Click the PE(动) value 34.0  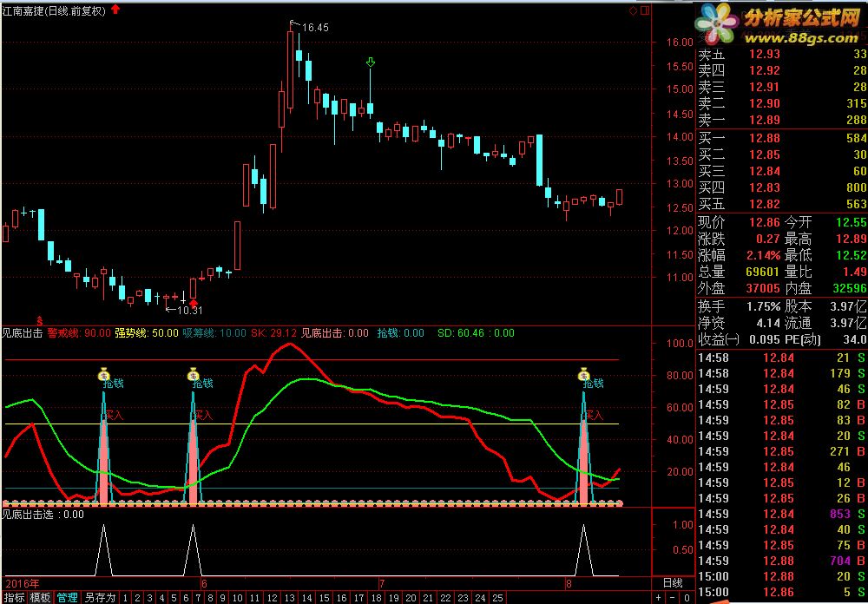[855, 338]
